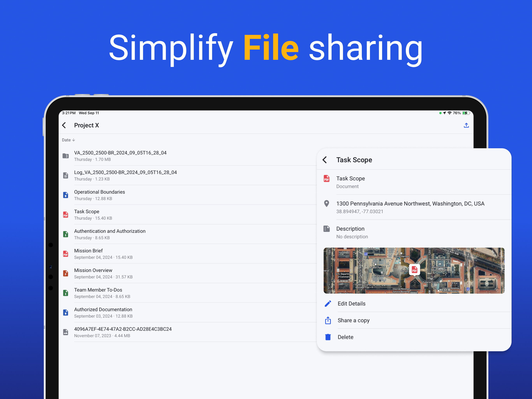Tap Thursday · 1.70 MB file details
Image resolution: width=532 pixels, height=399 pixels.
92,159
